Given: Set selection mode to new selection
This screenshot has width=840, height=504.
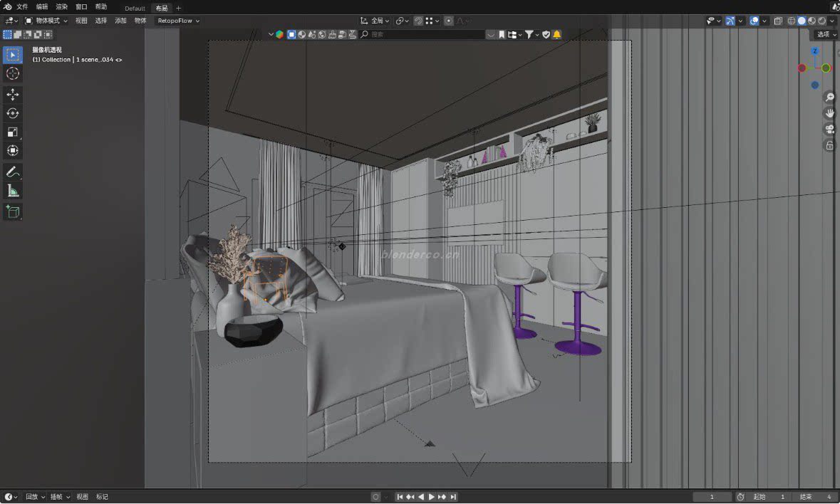Looking at the screenshot, I should tap(8, 34).
